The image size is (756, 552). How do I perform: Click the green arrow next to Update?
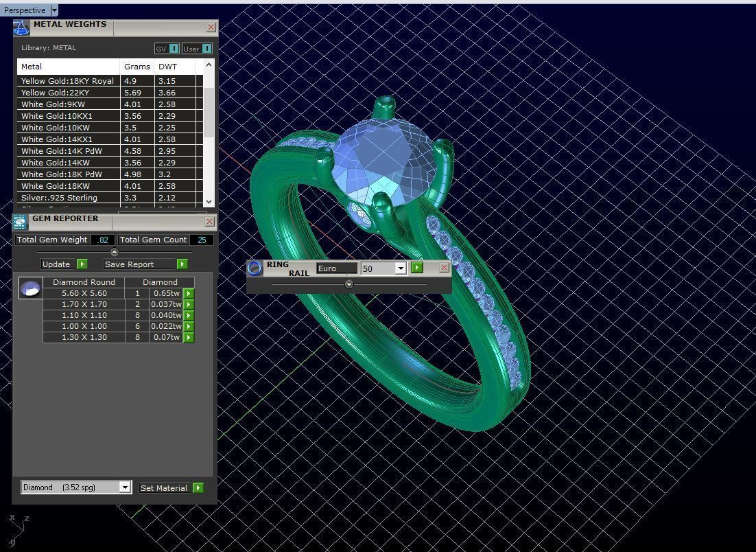(x=82, y=264)
